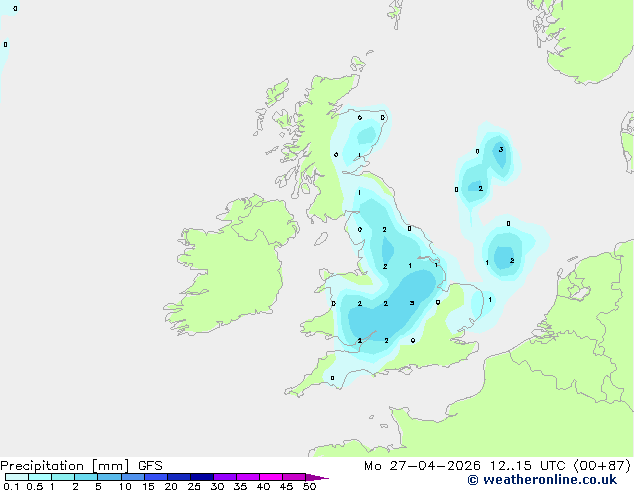The width and height of the screenshot is (634, 490).
Task: Click the 30–35 mm purple legend swatch
Action: (x=225, y=477)
